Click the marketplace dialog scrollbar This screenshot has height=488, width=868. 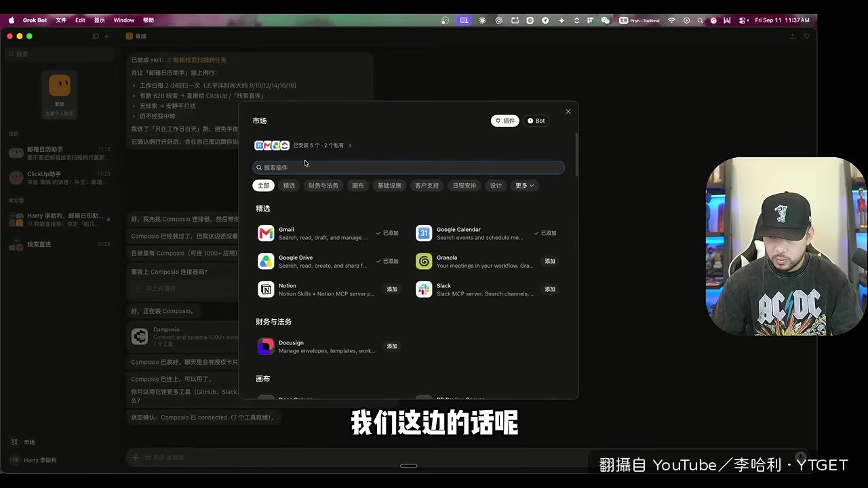(577, 155)
